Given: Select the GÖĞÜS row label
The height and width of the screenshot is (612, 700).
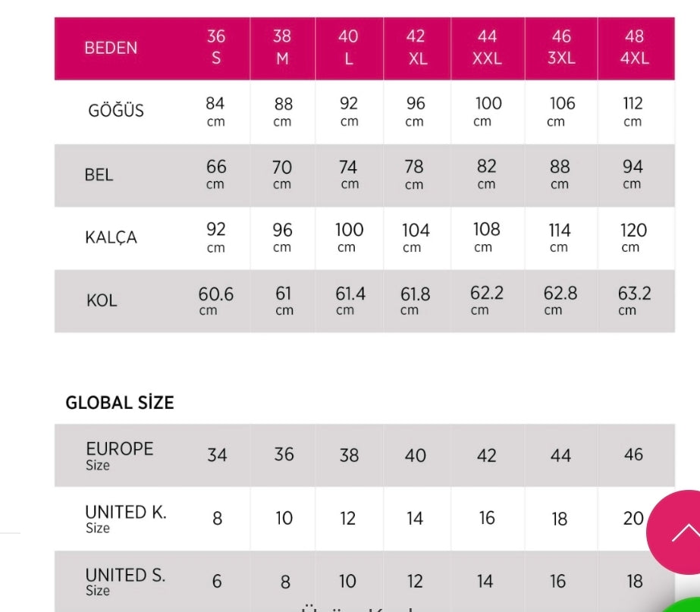Looking at the screenshot, I should coord(116,111).
